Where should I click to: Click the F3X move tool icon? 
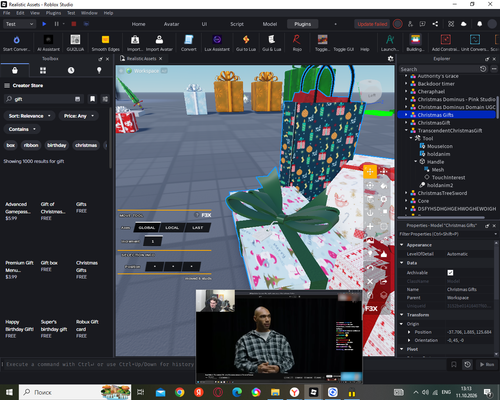click(370, 172)
